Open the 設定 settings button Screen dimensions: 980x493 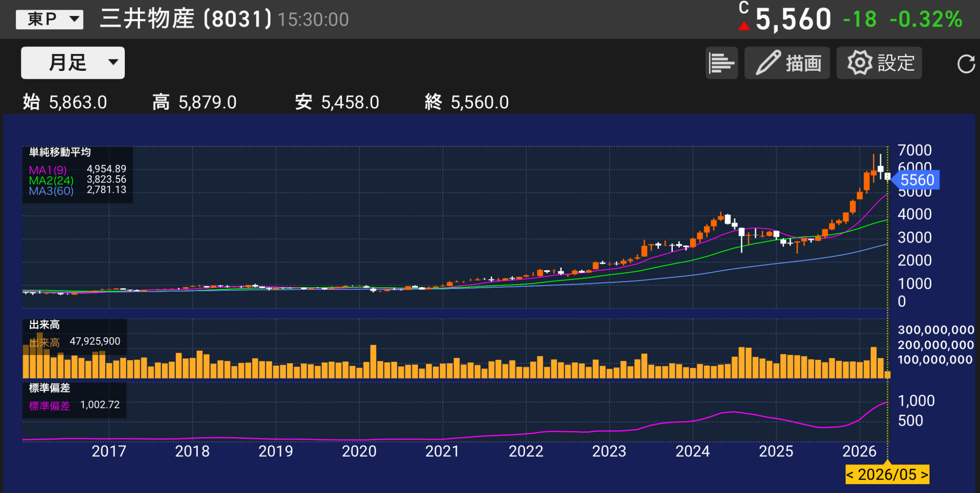(879, 63)
